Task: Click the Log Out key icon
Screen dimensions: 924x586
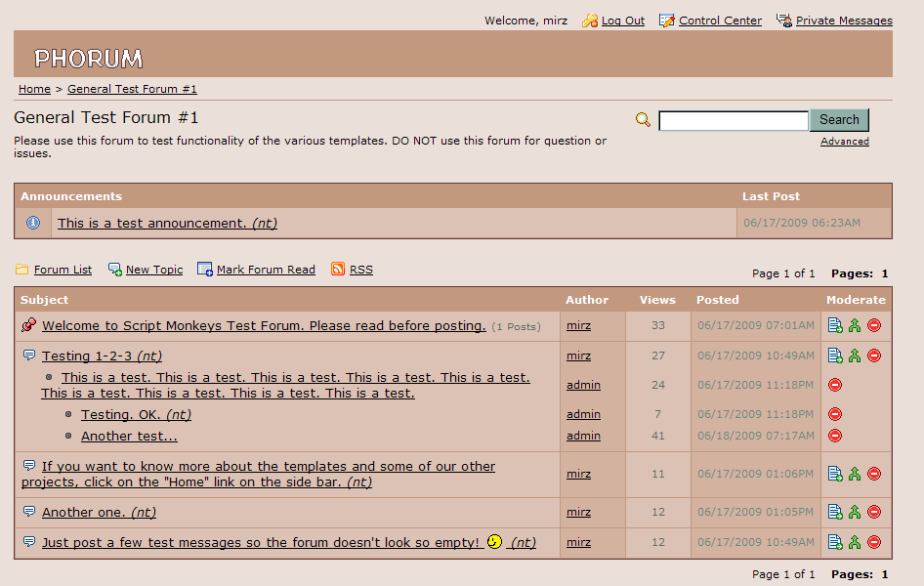Action: pos(589,21)
